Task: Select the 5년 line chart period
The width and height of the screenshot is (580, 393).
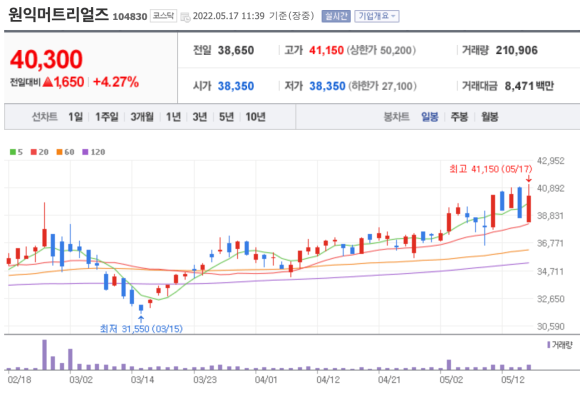Action: pyautogui.click(x=226, y=117)
